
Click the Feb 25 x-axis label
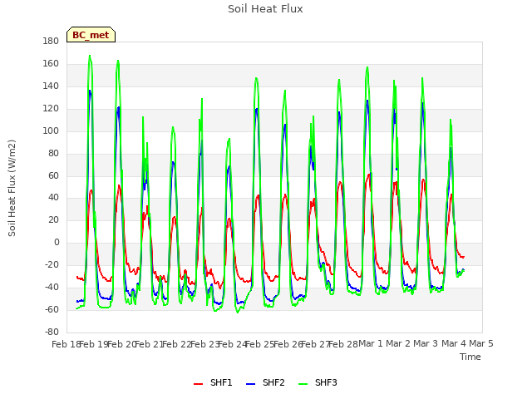[260, 344]
